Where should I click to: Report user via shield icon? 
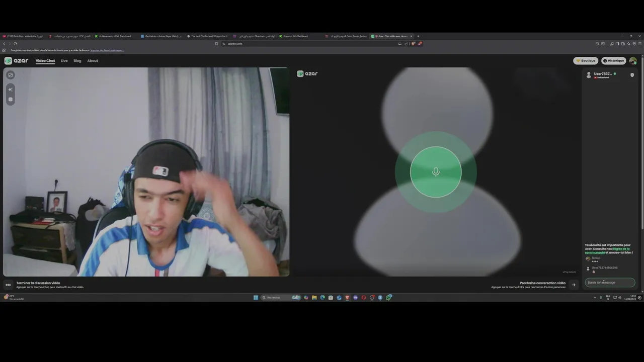point(632,75)
